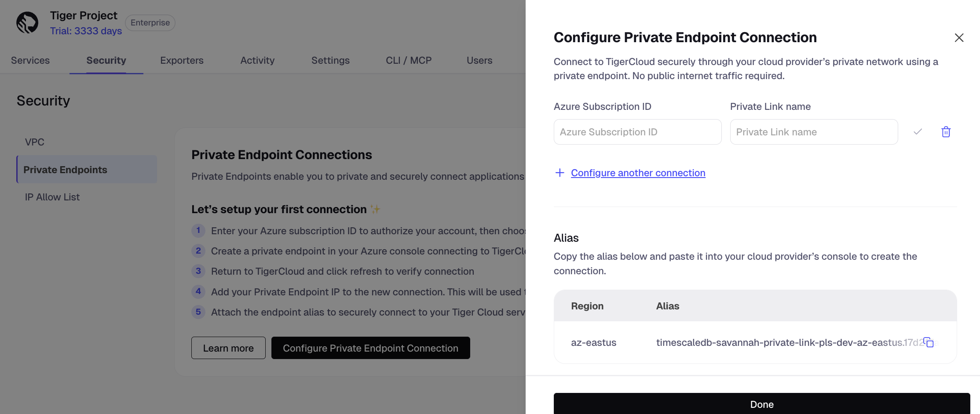Copy the az-eastus alias with copy icon
Image resolution: width=980 pixels, height=414 pixels.
tap(929, 342)
